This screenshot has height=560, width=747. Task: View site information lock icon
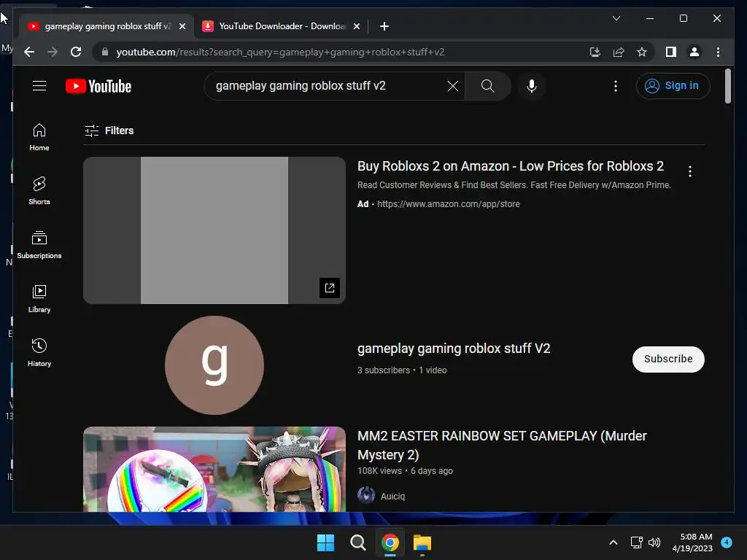(x=105, y=52)
